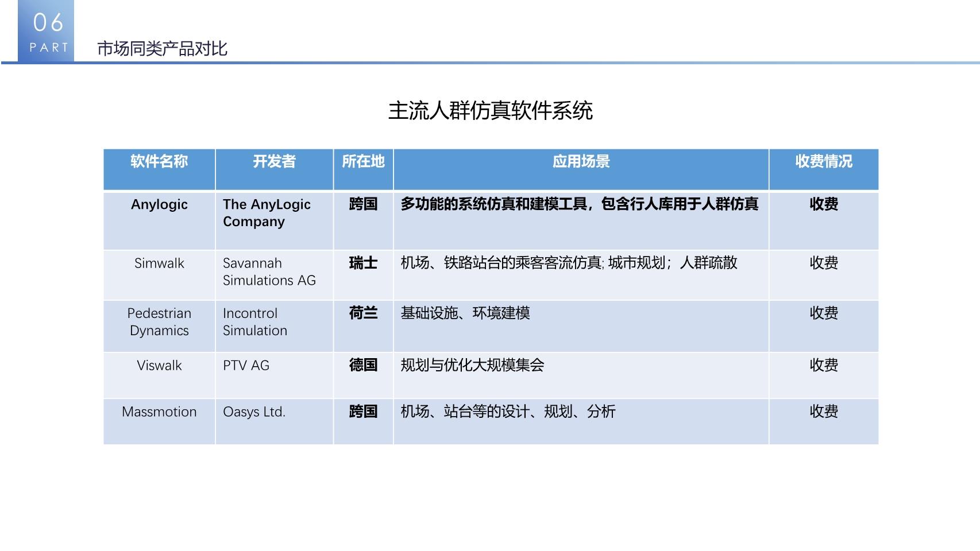The height and width of the screenshot is (551, 980).
Task: Click the 'Simwalk' software name cell
Action: (x=159, y=275)
